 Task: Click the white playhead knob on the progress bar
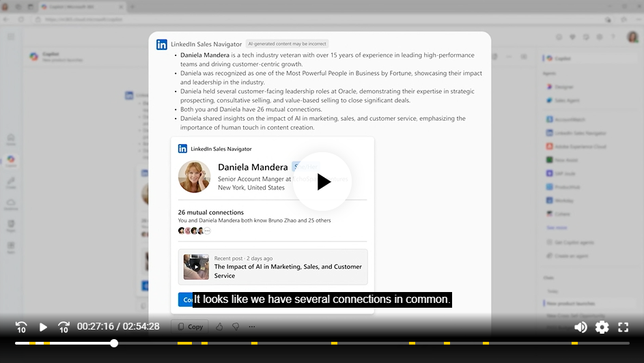coord(114,343)
